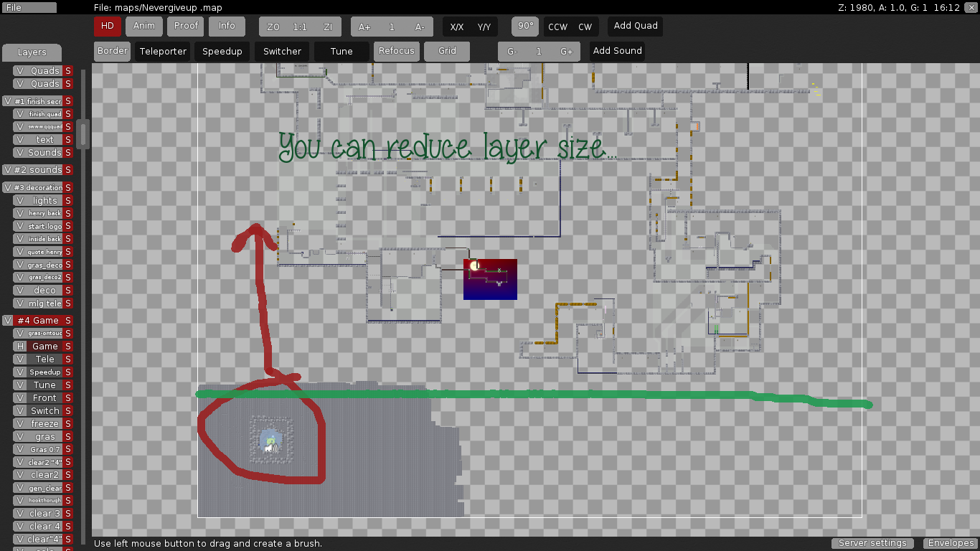Select the ZO zoom-out icon
Viewport: 980px width, 551px height.
click(273, 27)
